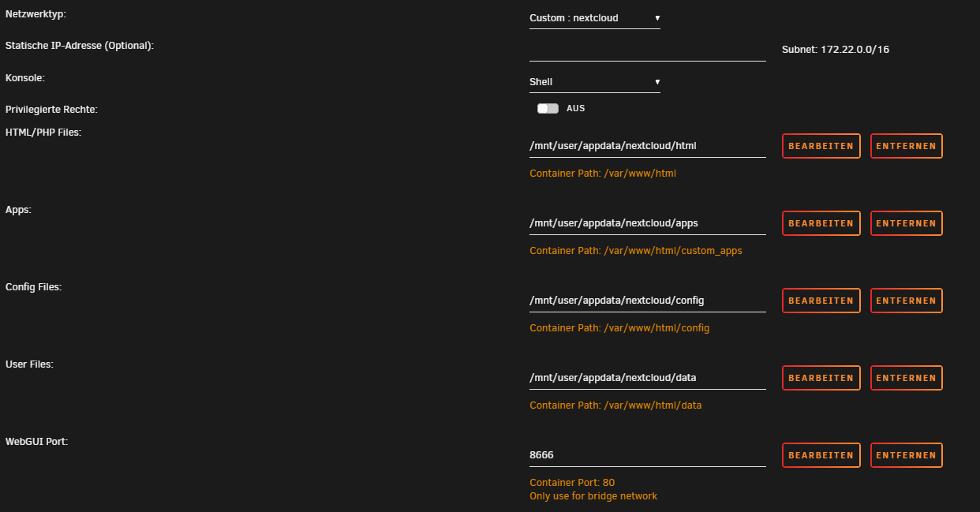Click the User Files label
980x512 pixels.
(x=29, y=364)
